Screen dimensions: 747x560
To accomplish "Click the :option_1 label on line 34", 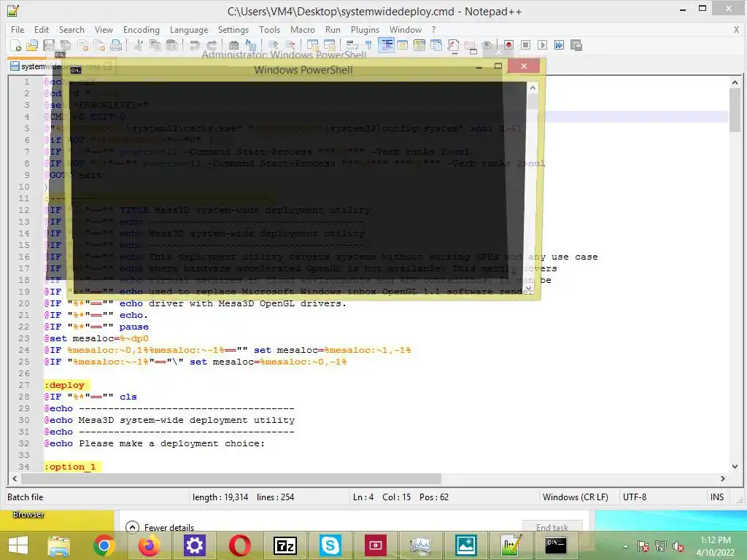I will tap(70, 467).
